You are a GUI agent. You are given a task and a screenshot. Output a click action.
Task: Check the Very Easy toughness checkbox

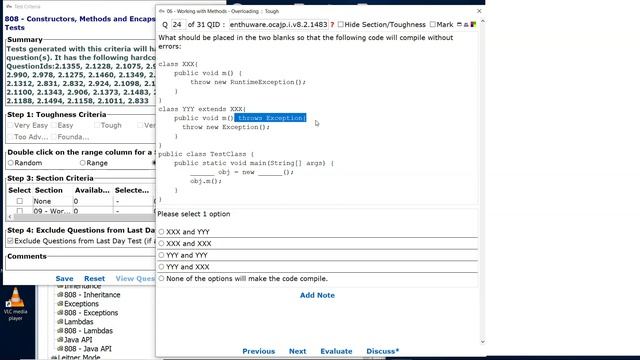click(10, 125)
